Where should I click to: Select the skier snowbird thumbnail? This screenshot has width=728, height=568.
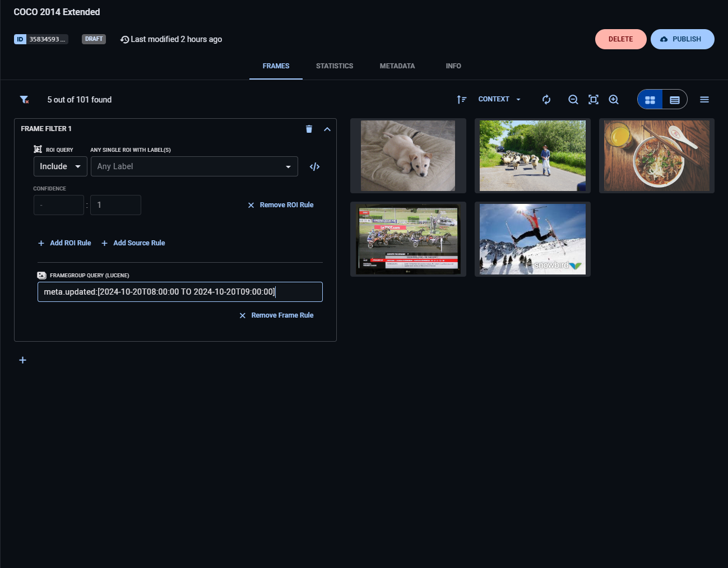point(532,239)
